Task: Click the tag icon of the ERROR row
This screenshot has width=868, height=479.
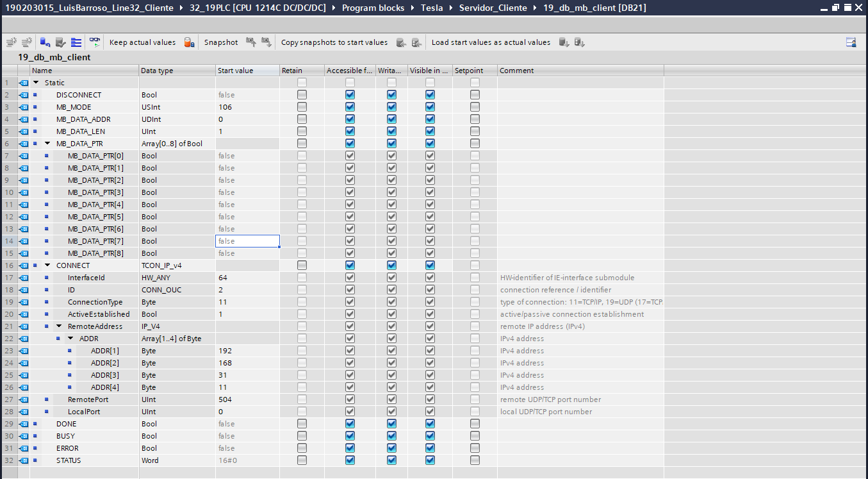Action: point(24,448)
